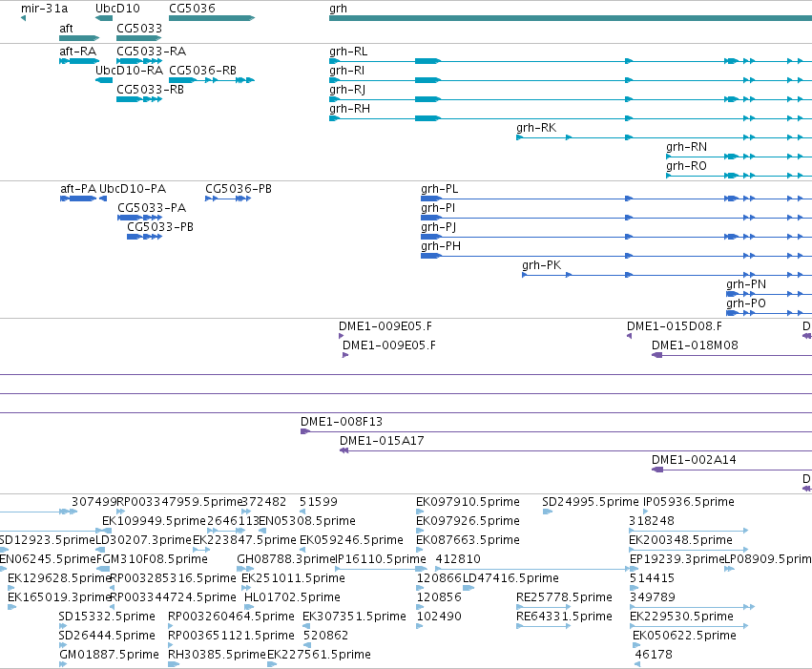The width and height of the screenshot is (812, 669).
Task: Select the grh-RN transcript label
Action: pos(687,147)
